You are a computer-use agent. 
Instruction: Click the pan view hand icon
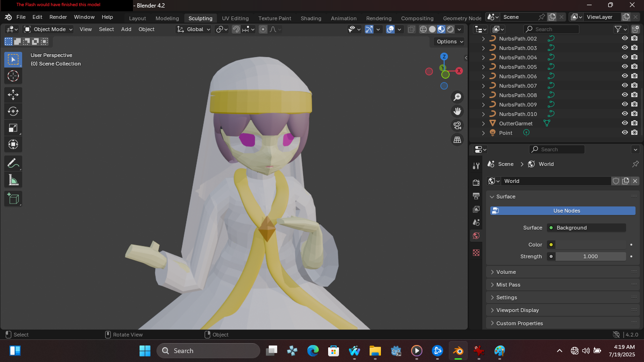click(x=457, y=111)
